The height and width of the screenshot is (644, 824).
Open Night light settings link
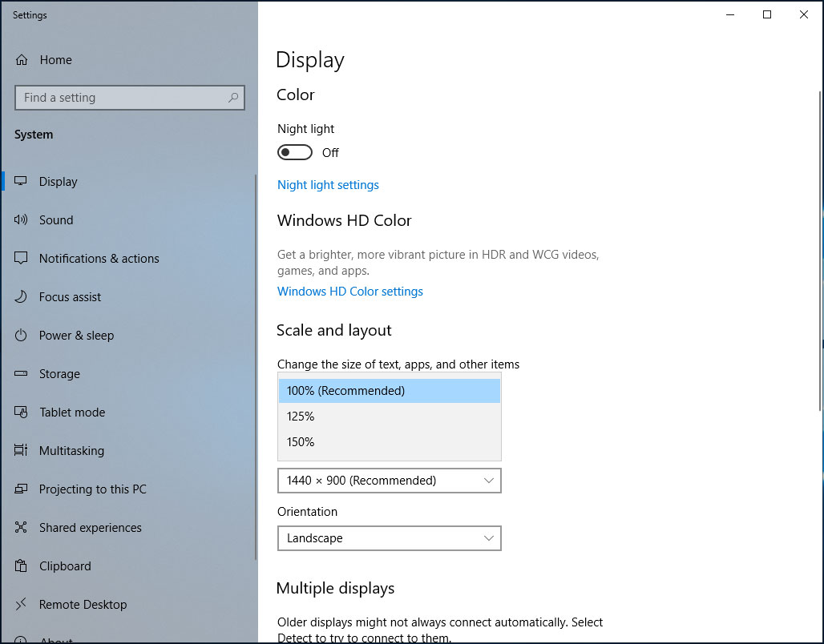(x=328, y=185)
